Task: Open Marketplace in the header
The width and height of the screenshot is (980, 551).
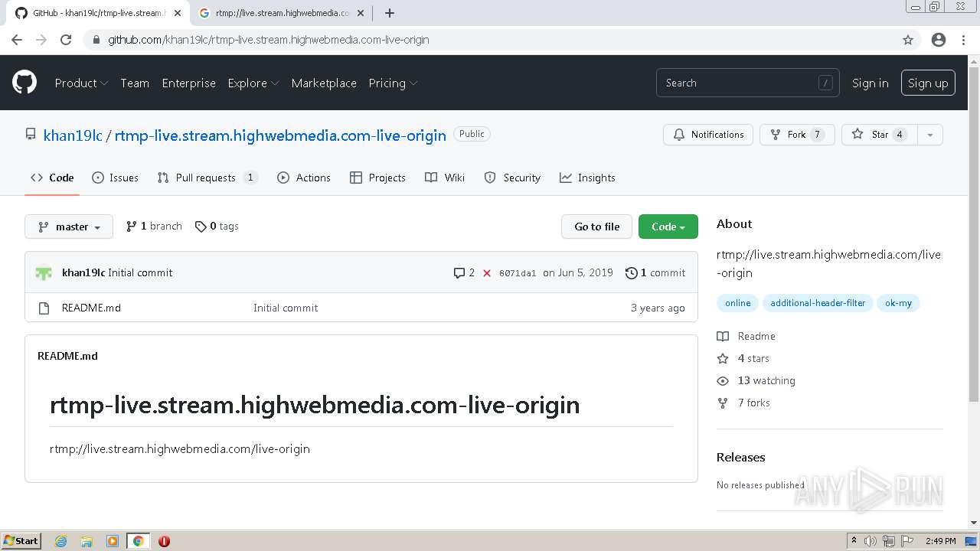Action: (324, 83)
